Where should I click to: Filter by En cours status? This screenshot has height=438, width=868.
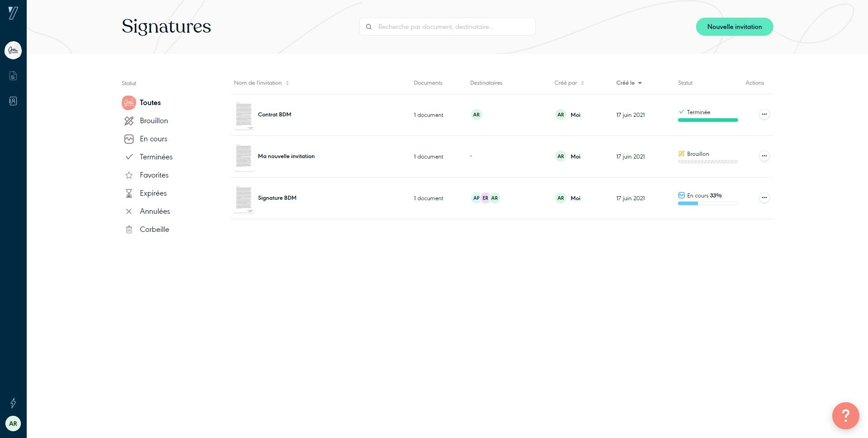(153, 139)
